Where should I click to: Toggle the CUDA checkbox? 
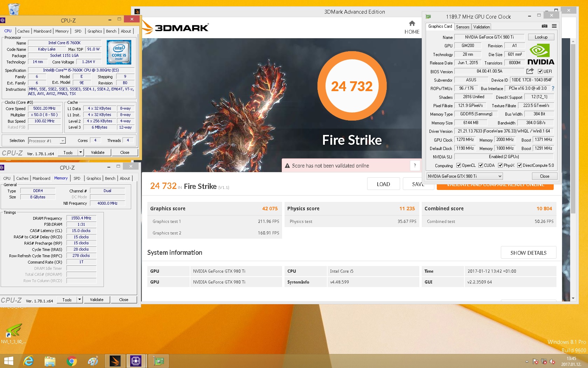(481, 165)
